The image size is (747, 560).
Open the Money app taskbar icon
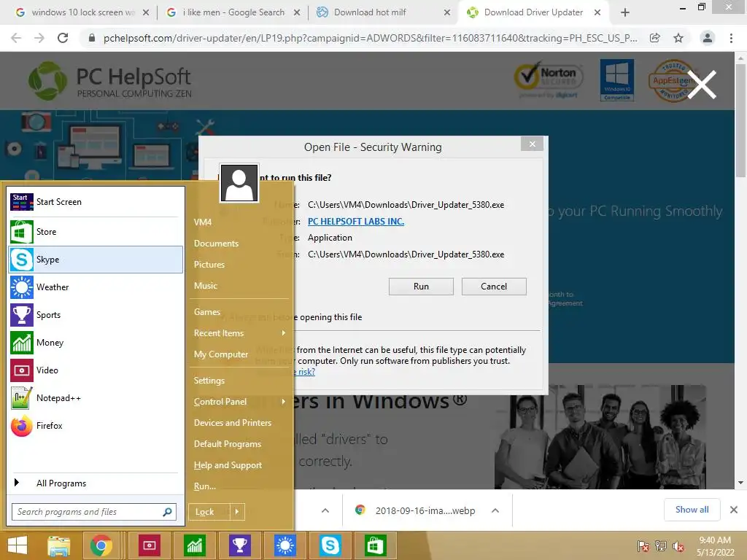click(x=194, y=545)
